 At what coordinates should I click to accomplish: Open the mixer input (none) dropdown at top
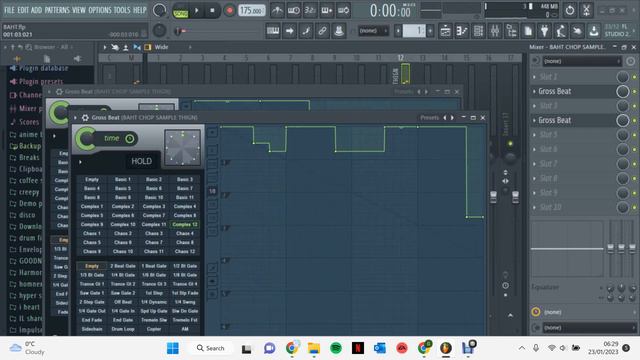click(x=581, y=61)
